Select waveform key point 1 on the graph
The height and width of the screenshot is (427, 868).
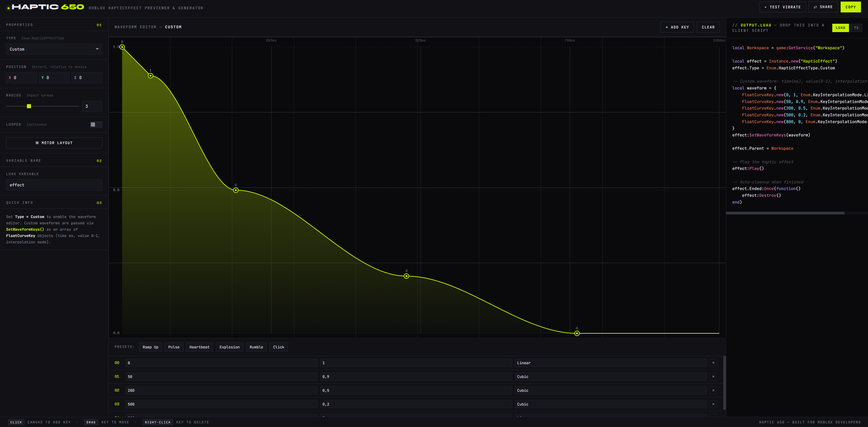click(151, 76)
